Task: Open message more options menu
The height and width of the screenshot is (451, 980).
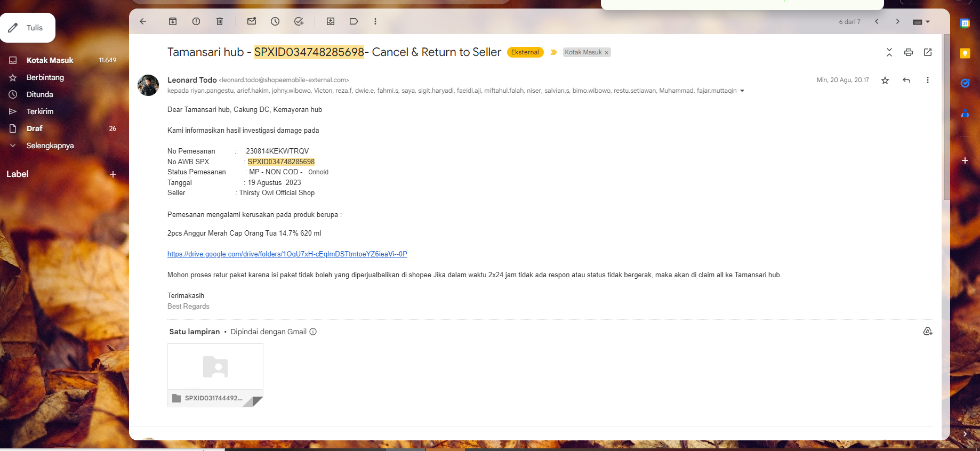Action: pyautogui.click(x=928, y=80)
